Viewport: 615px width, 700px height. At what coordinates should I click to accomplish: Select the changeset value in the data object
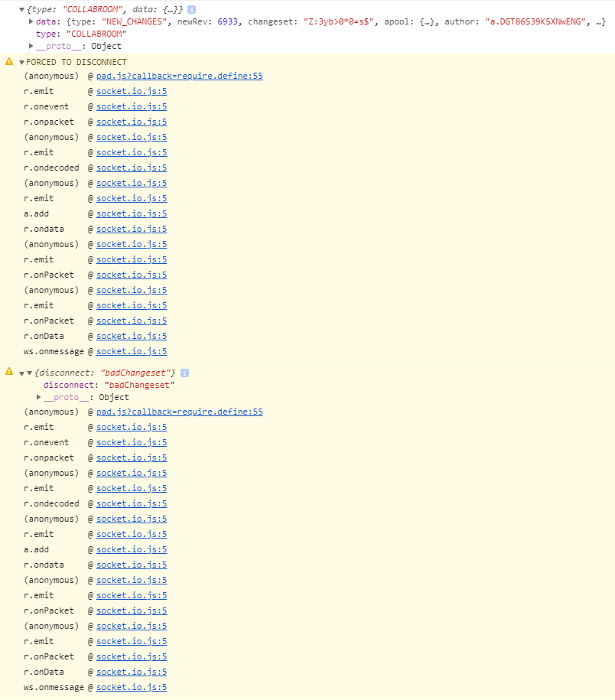(x=324, y=21)
